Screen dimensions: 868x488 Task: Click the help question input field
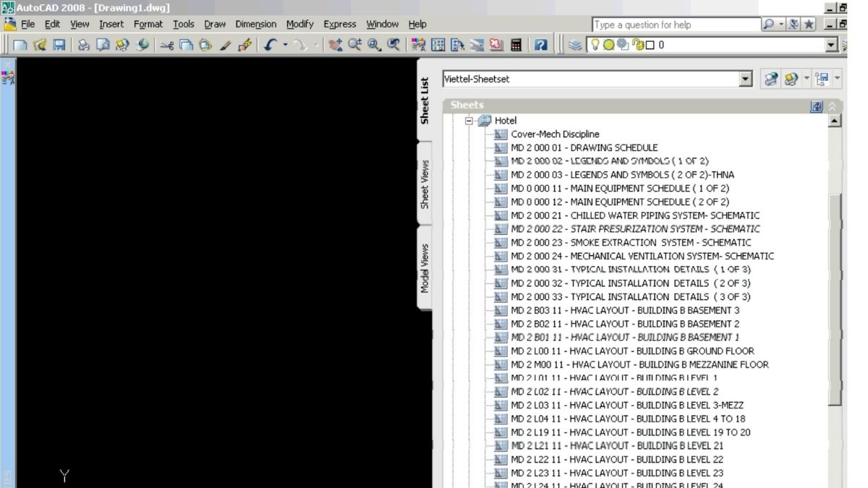pos(676,25)
